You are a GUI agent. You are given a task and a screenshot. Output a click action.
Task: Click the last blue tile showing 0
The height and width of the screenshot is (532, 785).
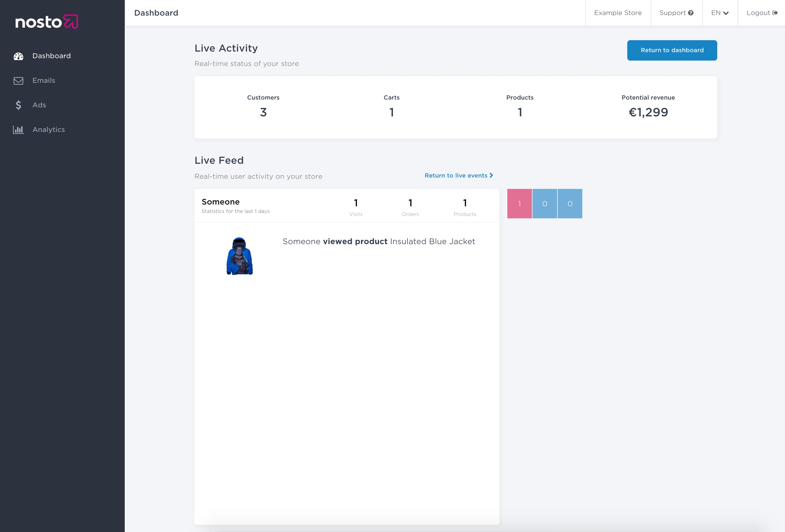570,203
